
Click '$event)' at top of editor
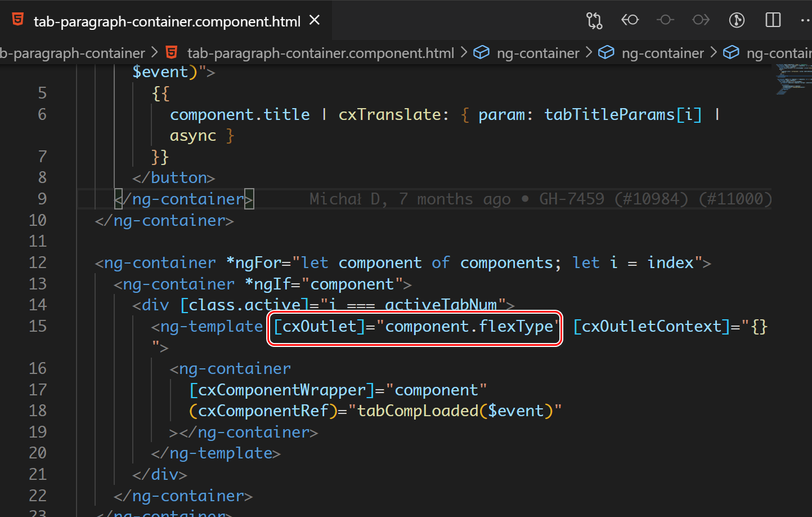coord(165,72)
